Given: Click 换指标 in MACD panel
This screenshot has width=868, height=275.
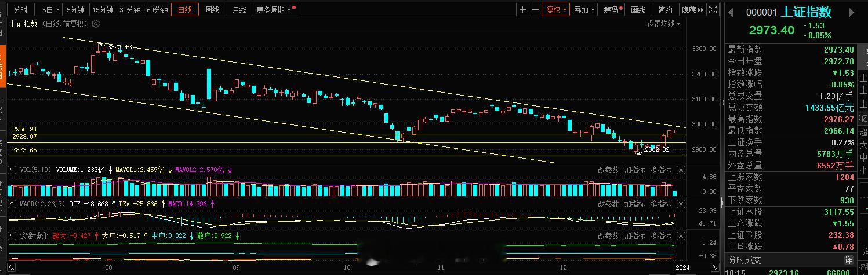Looking at the screenshot, I should [661, 204].
